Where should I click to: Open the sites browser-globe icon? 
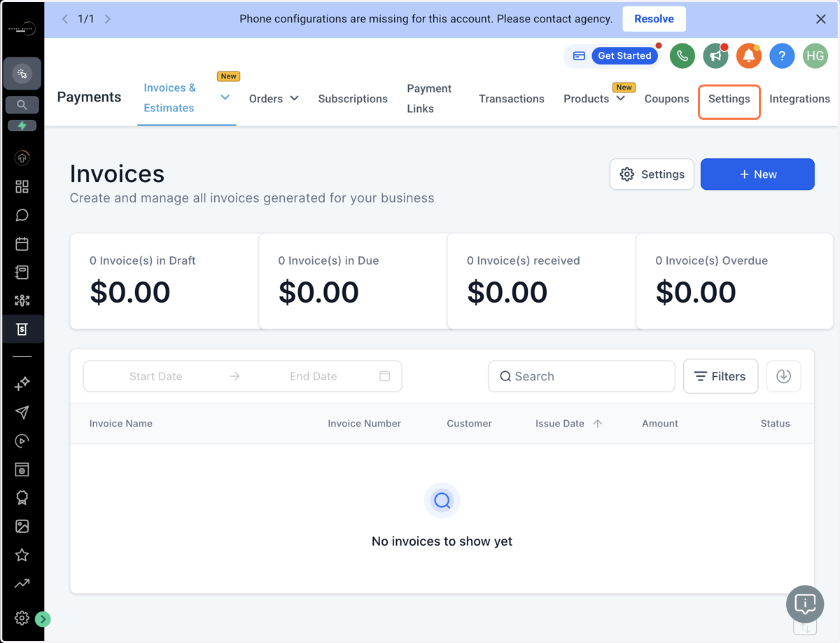coord(22,469)
